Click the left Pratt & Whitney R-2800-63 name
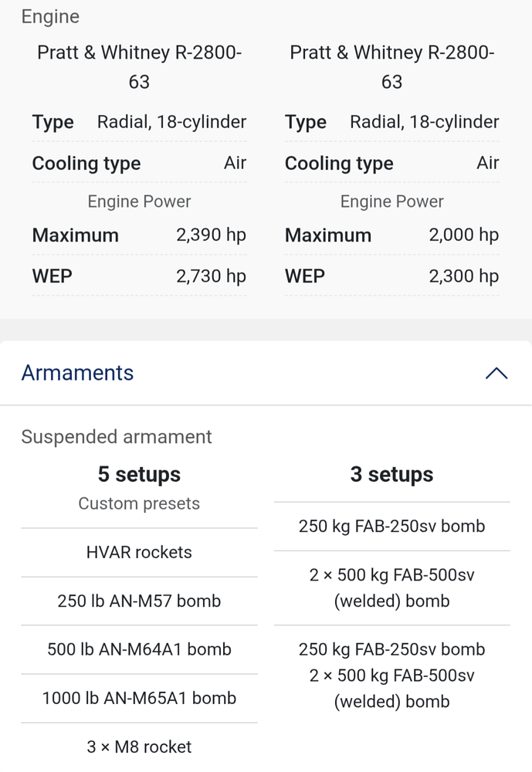This screenshot has width=532, height=772. tap(139, 66)
